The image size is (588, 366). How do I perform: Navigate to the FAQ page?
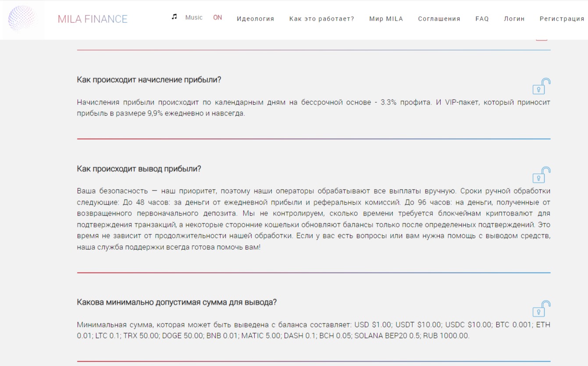pos(482,19)
